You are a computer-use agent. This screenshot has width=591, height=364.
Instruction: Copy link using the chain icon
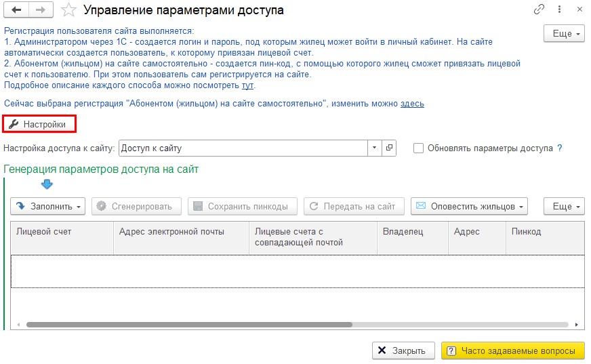[x=539, y=9]
